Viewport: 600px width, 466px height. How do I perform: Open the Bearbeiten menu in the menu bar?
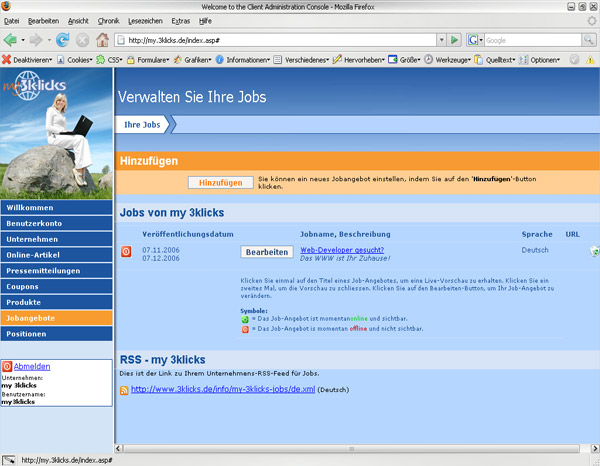(43, 21)
